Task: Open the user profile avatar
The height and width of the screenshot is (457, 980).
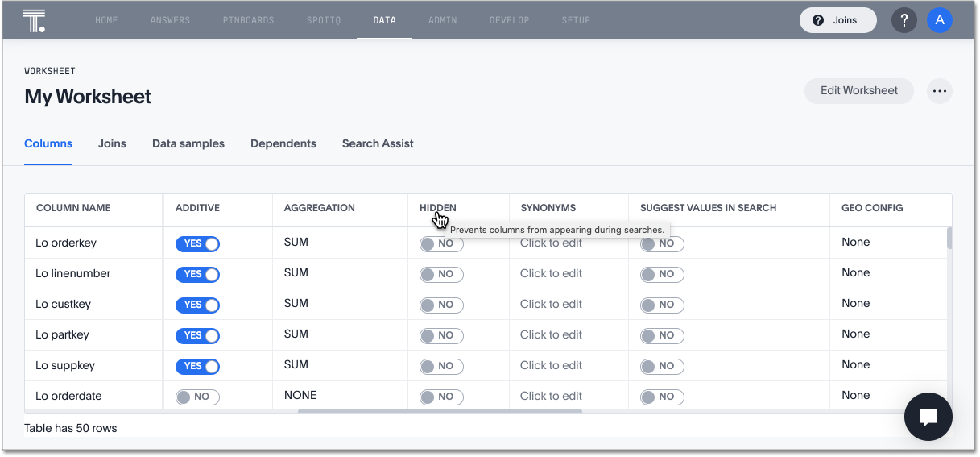Action: (x=939, y=20)
